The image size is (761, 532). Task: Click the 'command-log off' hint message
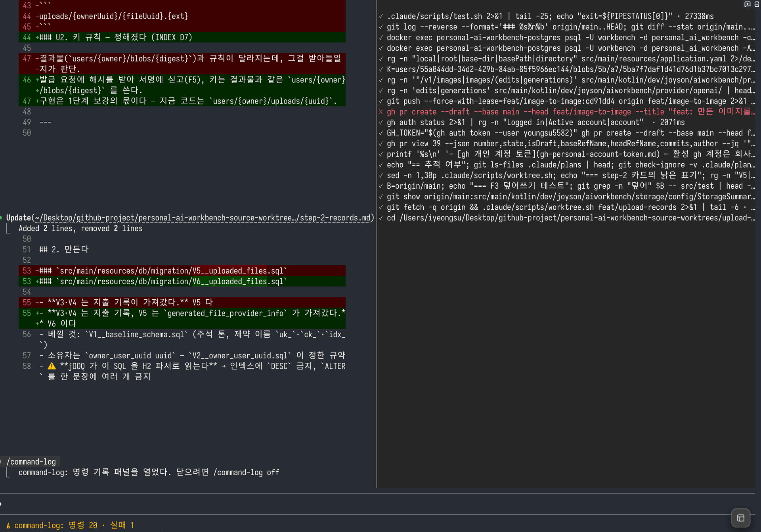[x=149, y=473]
